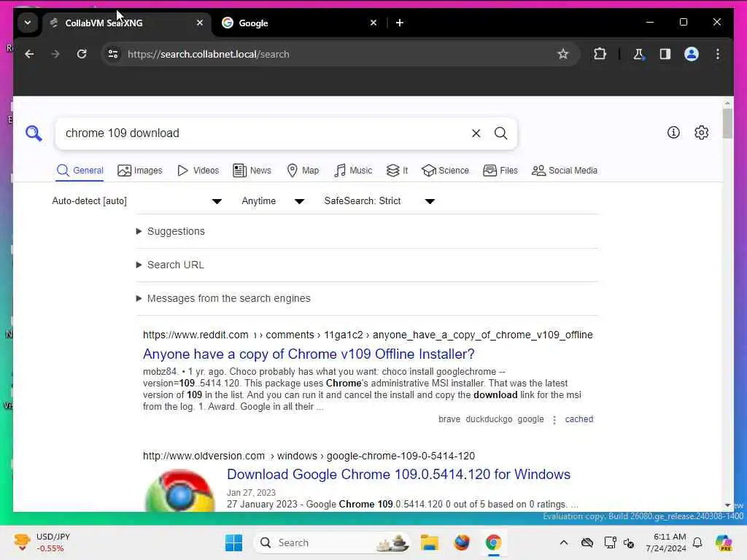This screenshot has width=747, height=560.
Task: Clear the search query with X
Action: 476,133
